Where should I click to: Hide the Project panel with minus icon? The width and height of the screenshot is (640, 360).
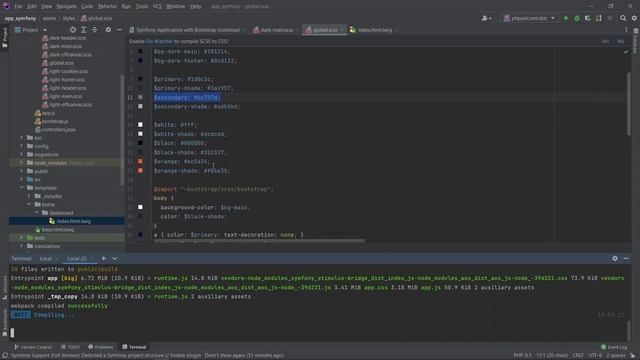click(119, 30)
